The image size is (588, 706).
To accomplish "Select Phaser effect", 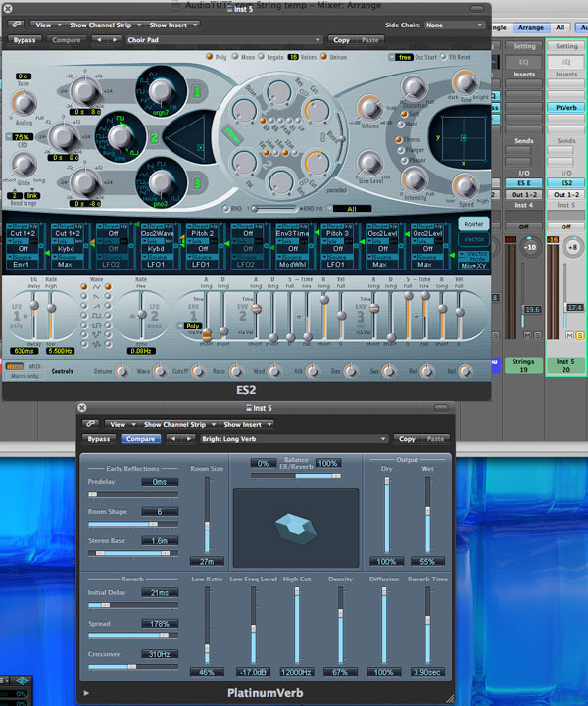I will click(405, 160).
